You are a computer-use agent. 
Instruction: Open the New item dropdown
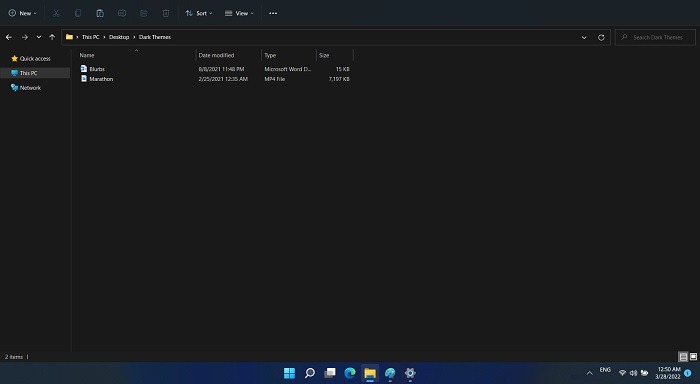pos(22,13)
